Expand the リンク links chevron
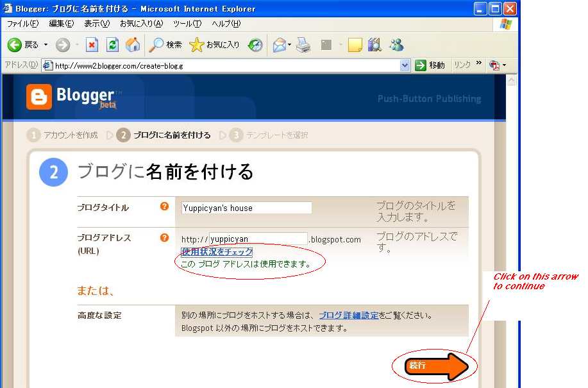Image resolution: width=588 pixels, height=388 pixels. [479, 63]
